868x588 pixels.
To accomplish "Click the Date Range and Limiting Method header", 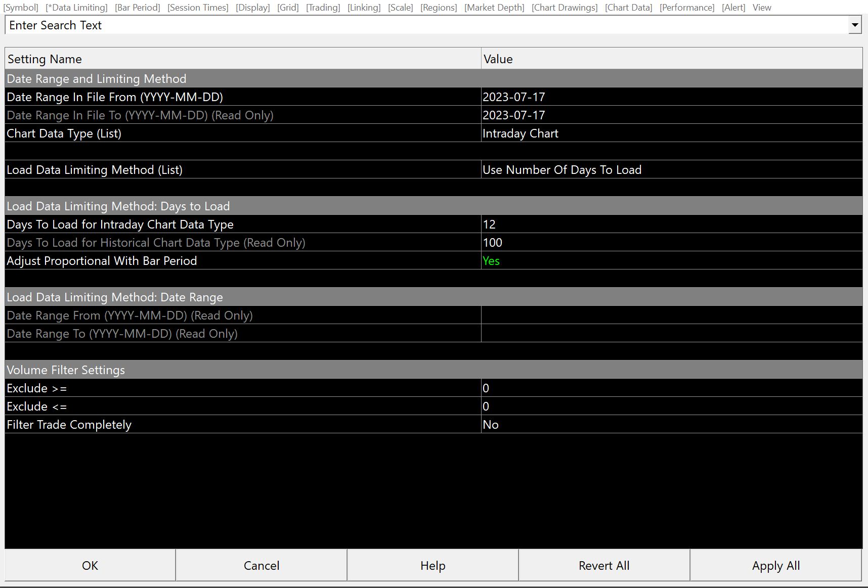I will tap(433, 78).
